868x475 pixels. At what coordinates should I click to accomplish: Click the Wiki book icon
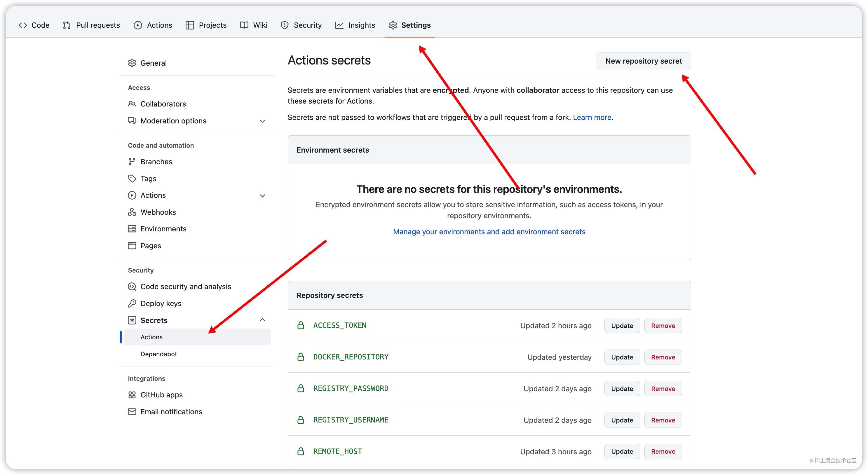click(x=244, y=25)
